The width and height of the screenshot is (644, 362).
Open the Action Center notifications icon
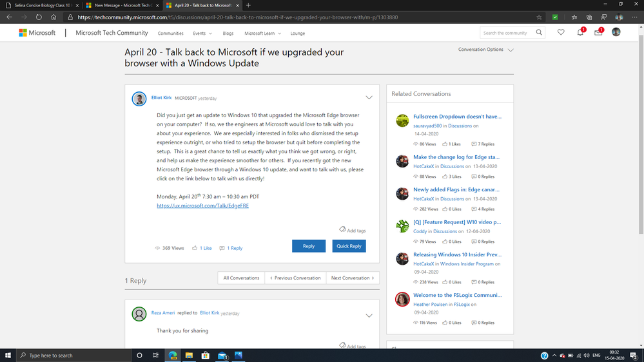[x=634, y=356]
